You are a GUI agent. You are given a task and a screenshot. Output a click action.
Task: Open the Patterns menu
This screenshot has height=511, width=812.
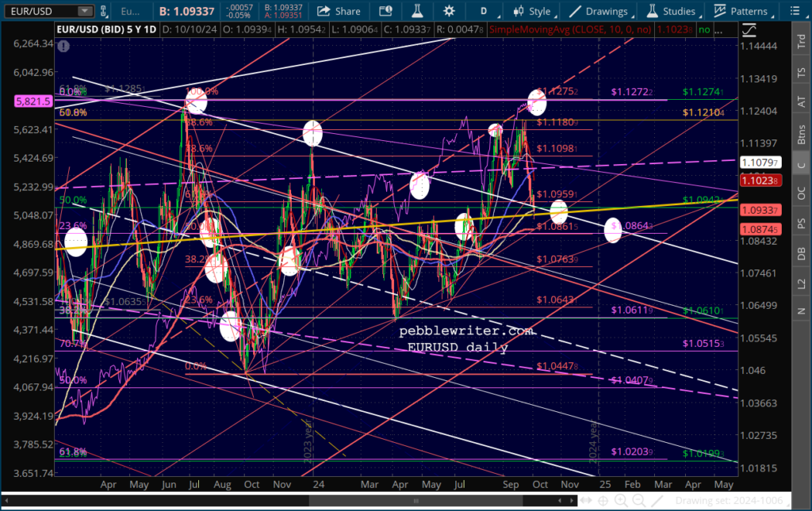(741, 11)
